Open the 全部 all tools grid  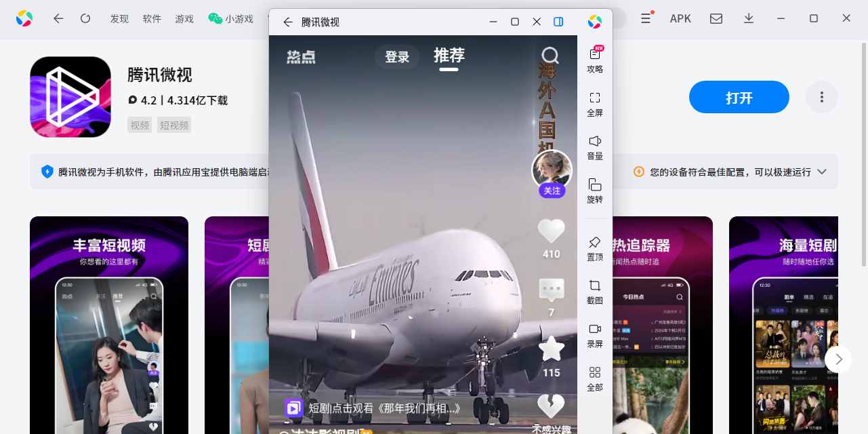pos(595,378)
